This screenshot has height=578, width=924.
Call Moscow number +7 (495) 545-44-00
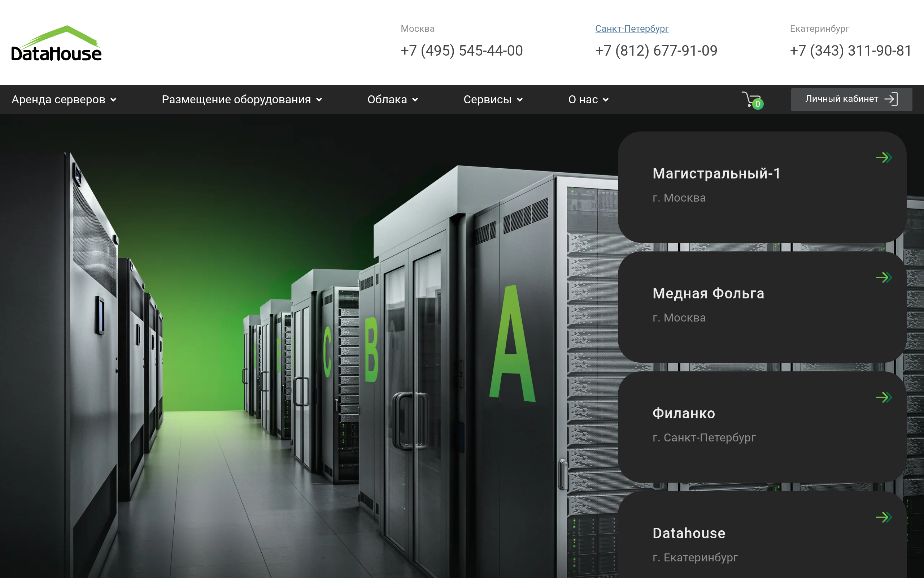462,51
